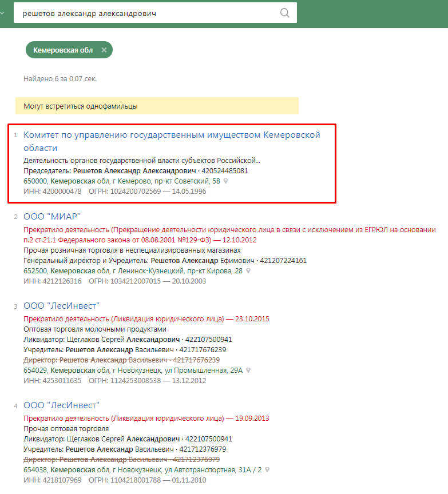Click the yellow однофамильцы notice banner
The image size is (448, 494).
coord(157,106)
